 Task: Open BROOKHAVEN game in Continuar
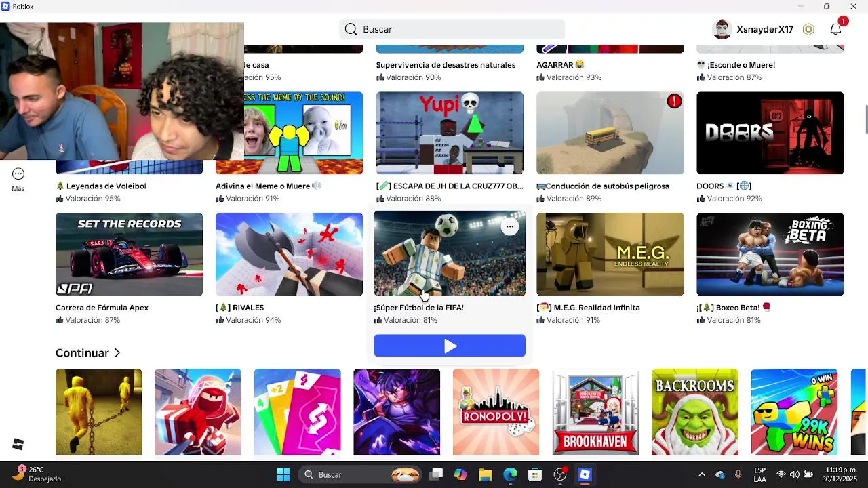(x=595, y=412)
